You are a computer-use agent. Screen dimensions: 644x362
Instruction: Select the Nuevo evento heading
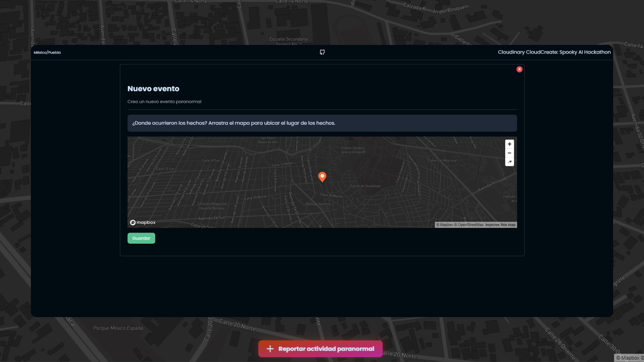click(153, 89)
